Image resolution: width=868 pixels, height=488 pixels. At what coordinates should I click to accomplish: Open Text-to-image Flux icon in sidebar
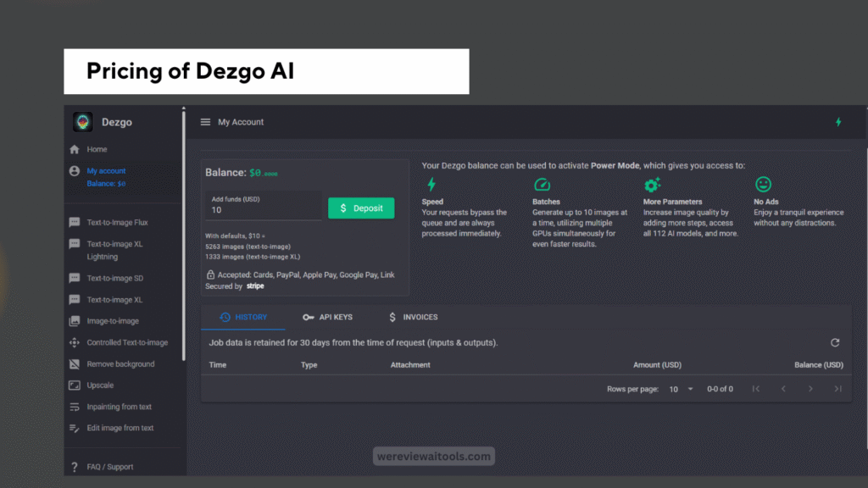point(75,223)
